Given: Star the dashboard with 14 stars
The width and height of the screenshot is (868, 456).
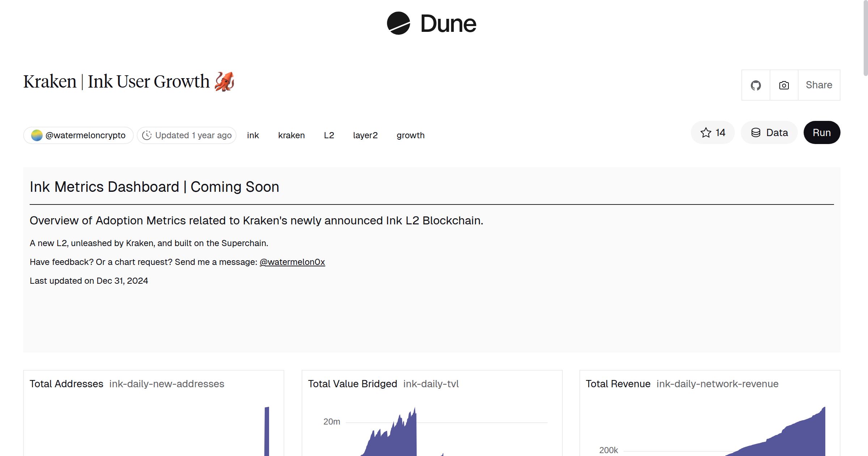Looking at the screenshot, I should (712, 133).
